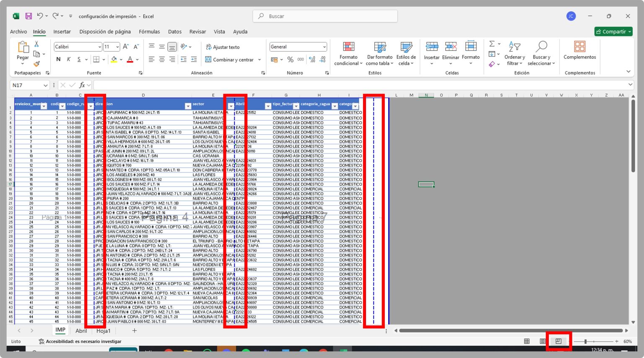644x358 pixels.
Task: Switch to Vista previa de salto de página
Action: [x=558, y=341]
